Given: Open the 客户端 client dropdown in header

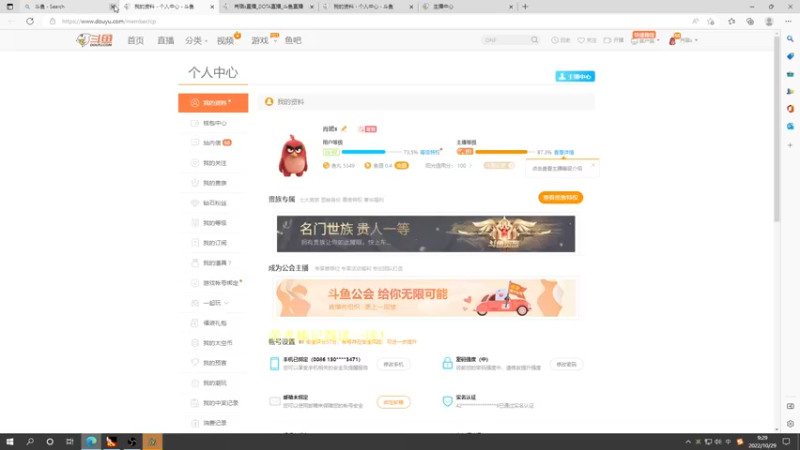Looking at the screenshot, I should click(645, 40).
